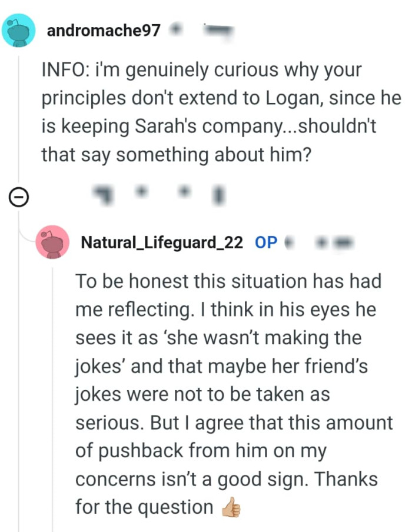Click the blurred timestamp beside andromache97
Image resolution: width=412 pixels, height=532 pixels.
click(x=218, y=28)
